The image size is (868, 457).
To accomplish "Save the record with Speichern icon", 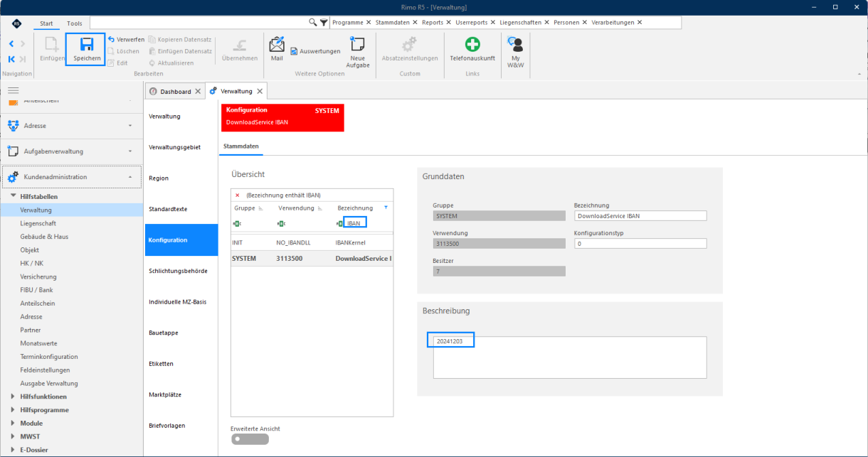I will tap(86, 49).
